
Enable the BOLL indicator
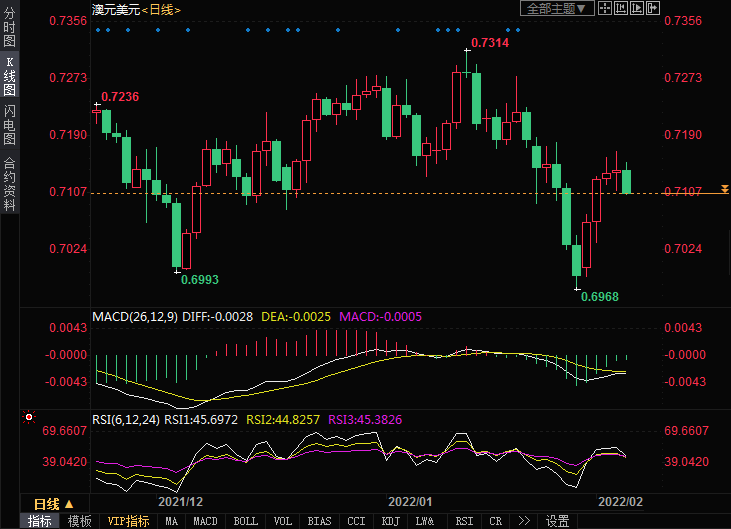point(245,521)
